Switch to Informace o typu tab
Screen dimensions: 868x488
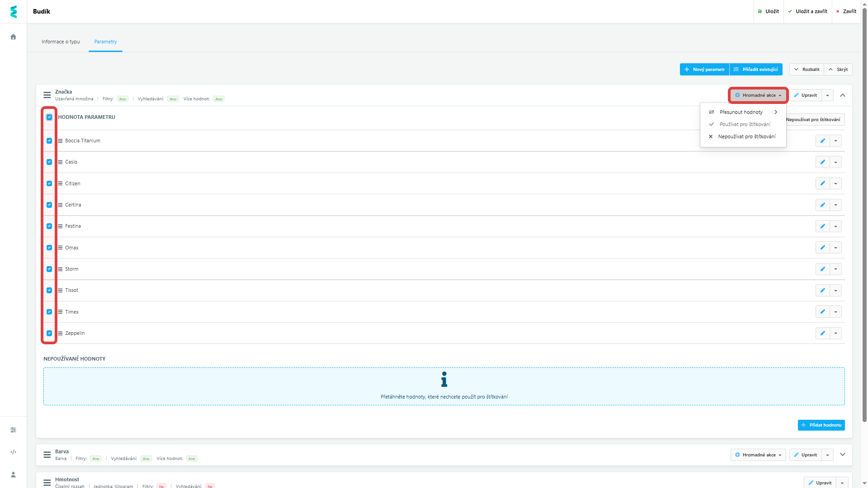(x=61, y=42)
